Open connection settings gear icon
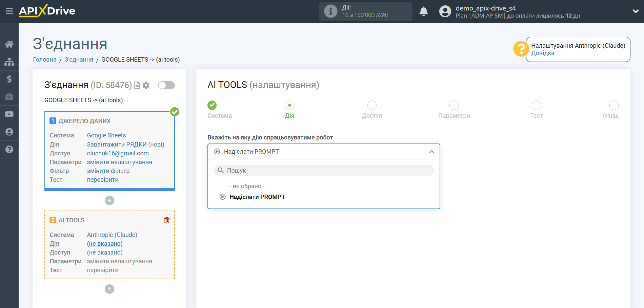644x308 pixels. (x=146, y=85)
